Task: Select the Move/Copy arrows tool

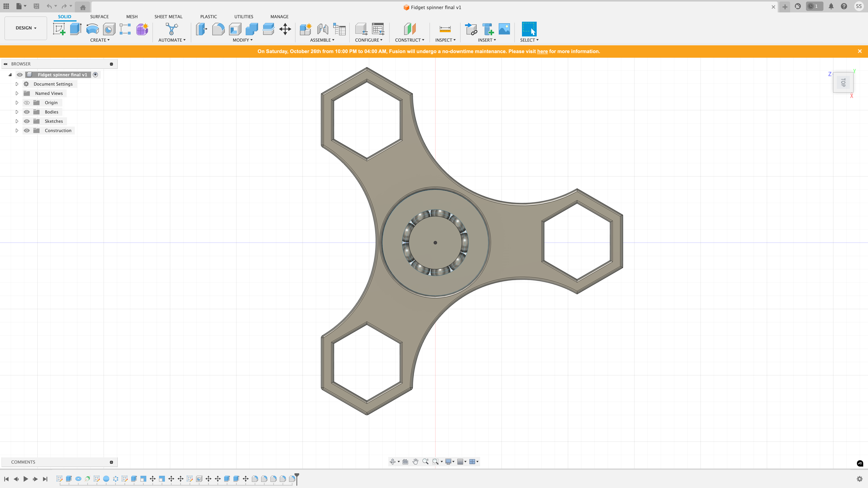Action: pos(285,29)
